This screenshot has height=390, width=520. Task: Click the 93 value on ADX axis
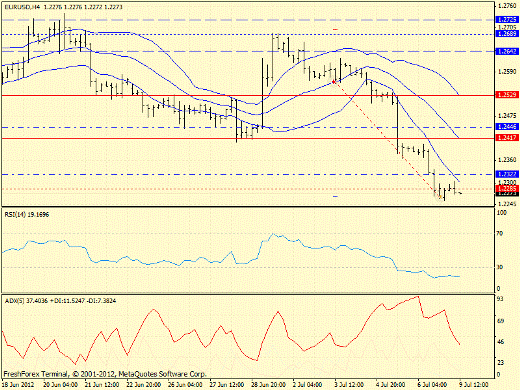tap(500, 299)
